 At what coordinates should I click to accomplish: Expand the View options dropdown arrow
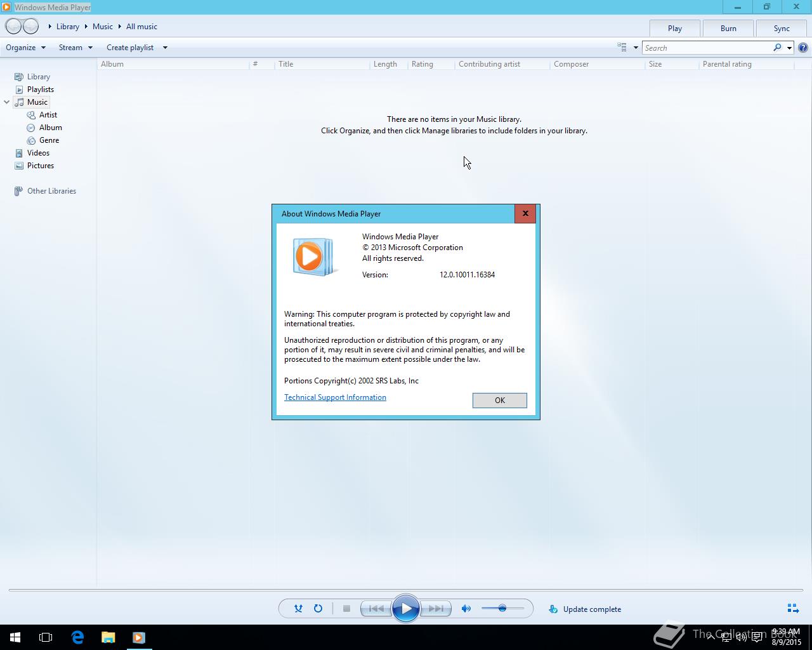pos(636,48)
